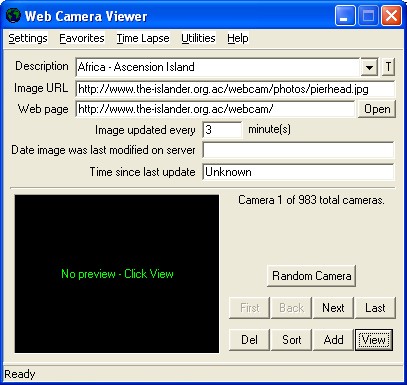Click the T button beside Description
Image resolution: width=407 pixels, height=385 pixels.
point(388,67)
